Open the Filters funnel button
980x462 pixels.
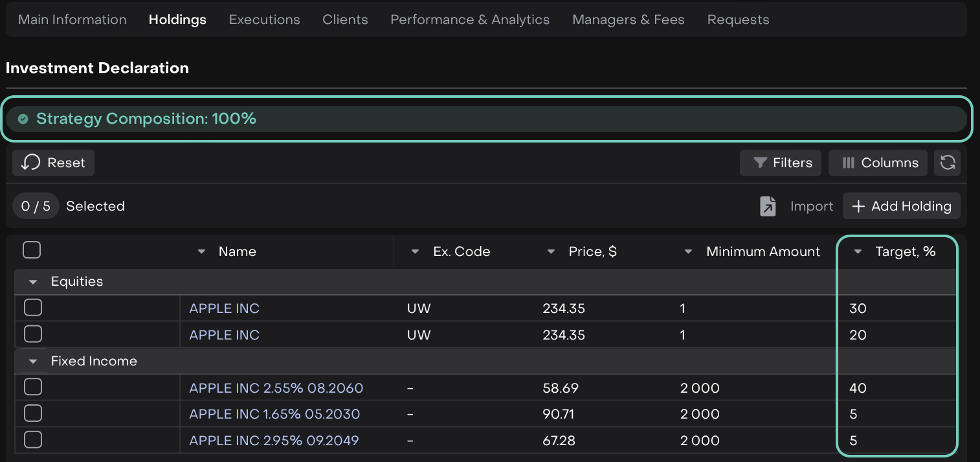[781, 163]
